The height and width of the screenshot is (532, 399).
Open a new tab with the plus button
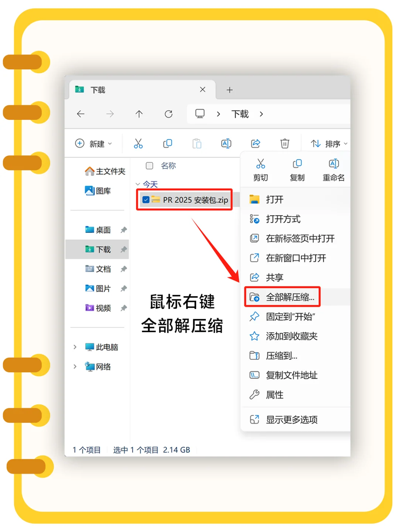229,89
